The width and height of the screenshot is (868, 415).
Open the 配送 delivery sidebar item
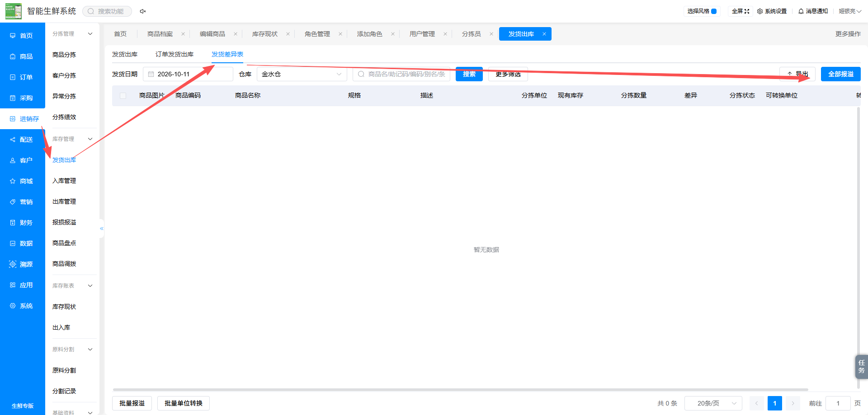point(22,140)
